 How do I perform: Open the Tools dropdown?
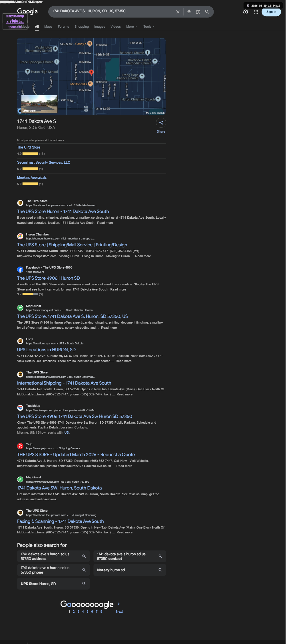pos(149,27)
